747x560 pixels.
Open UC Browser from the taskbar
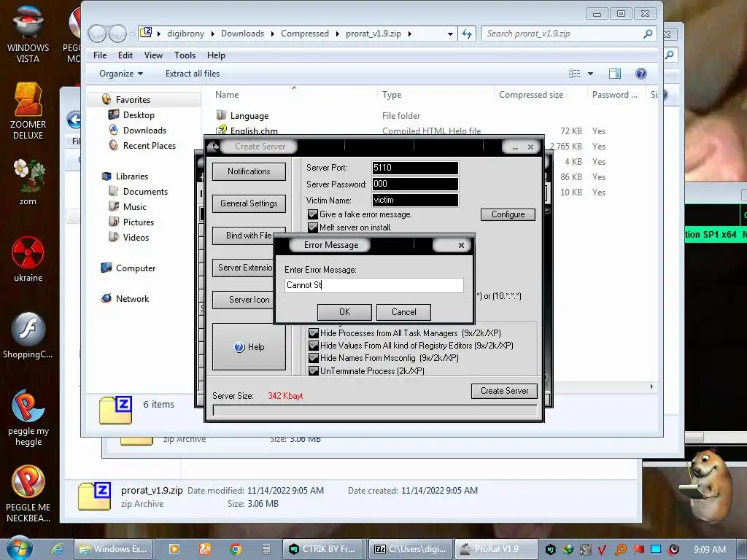(x=205, y=549)
